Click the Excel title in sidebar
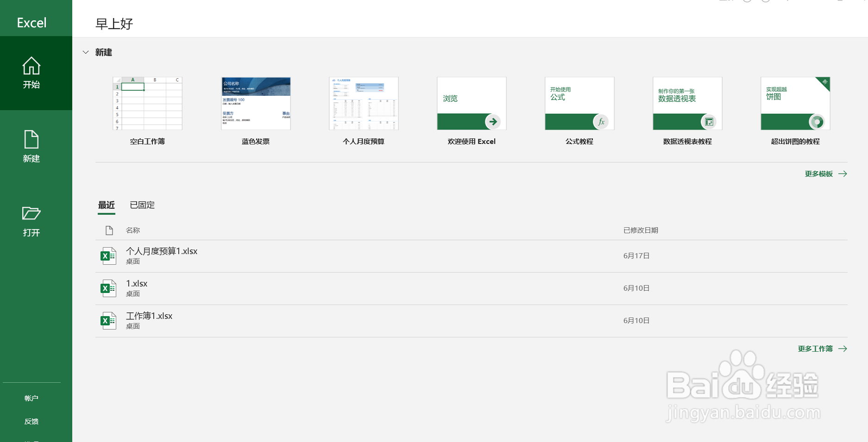This screenshot has width=868, height=442. click(x=31, y=23)
